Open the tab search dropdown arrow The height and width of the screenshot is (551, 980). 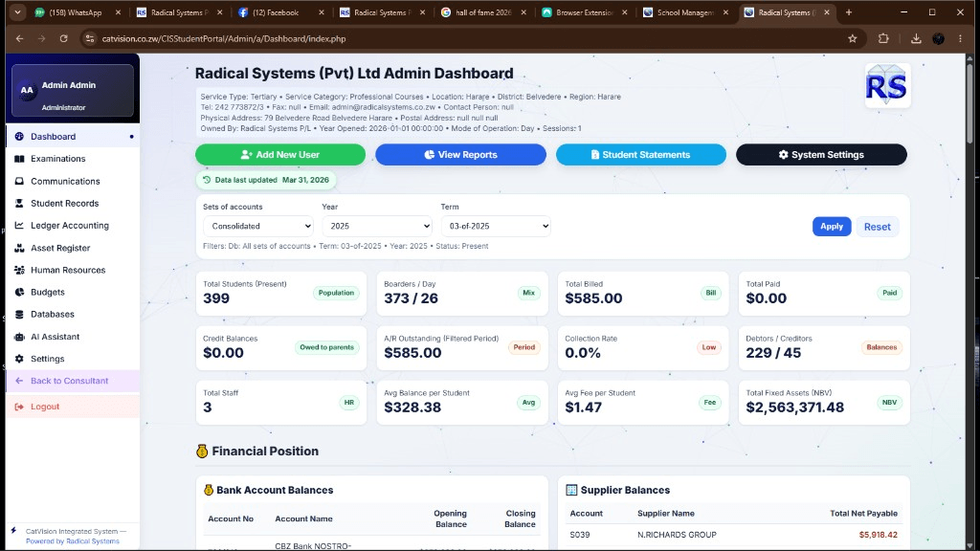[17, 12]
